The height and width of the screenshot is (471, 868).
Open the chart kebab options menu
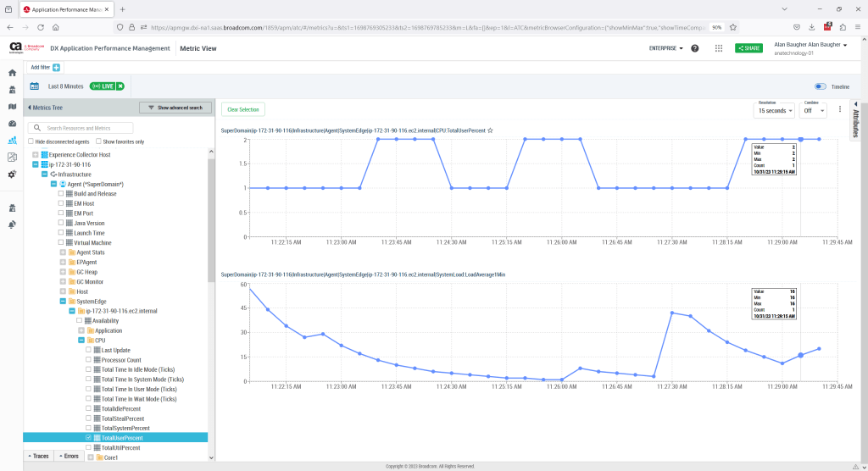pyautogui.click(x=840, y=109)
